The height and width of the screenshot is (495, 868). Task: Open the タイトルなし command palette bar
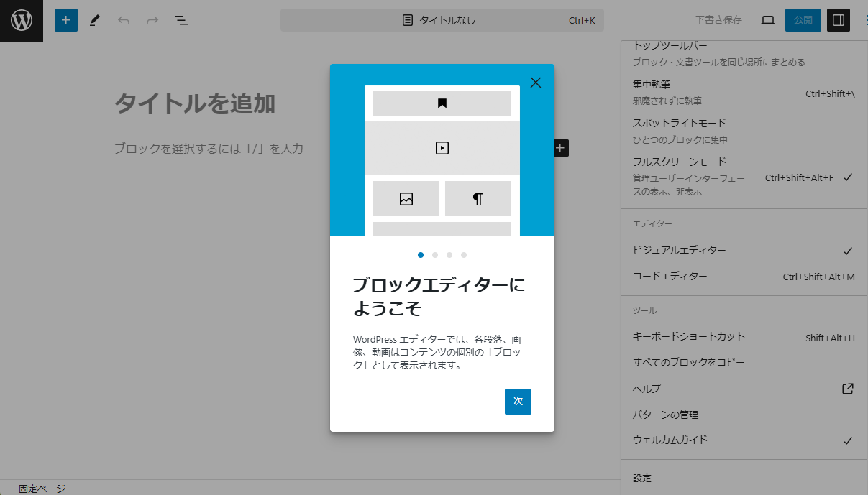coord(442,20)
